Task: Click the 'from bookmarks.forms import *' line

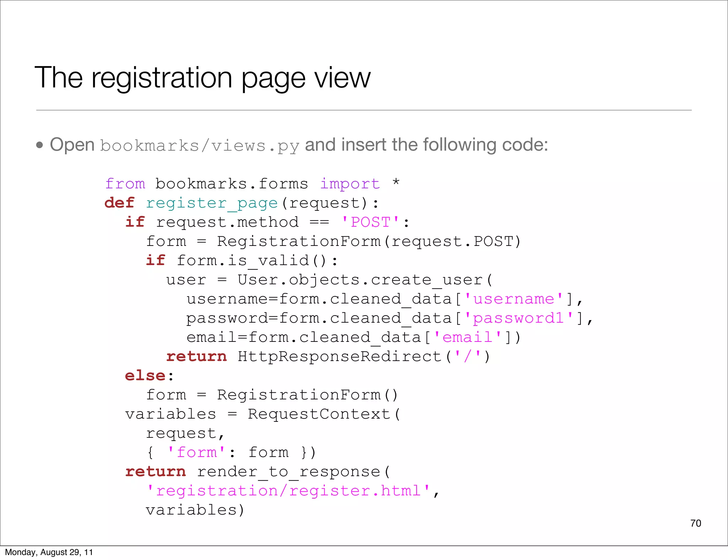Action: coord(253,184)
